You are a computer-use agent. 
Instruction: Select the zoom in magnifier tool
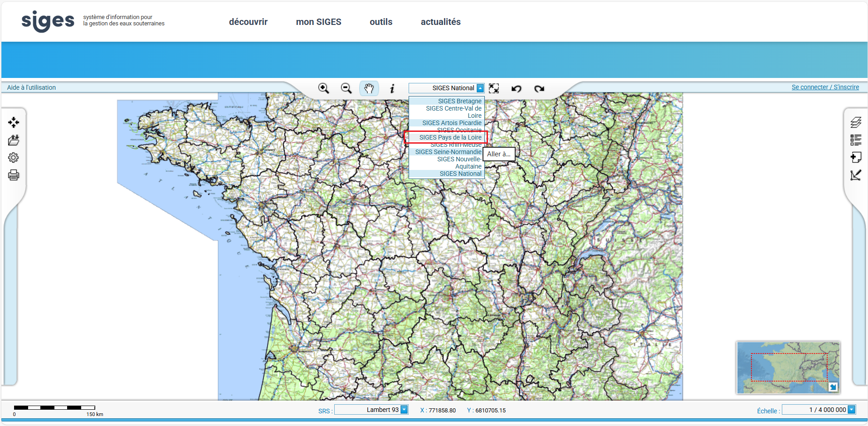tap(324, 88)
